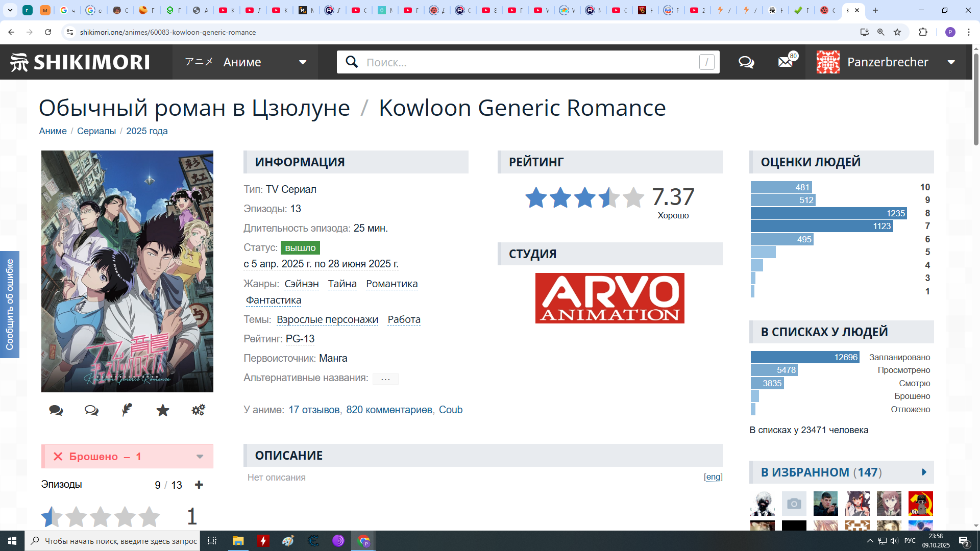Open the mail inbox with 80 badge
This screenshot has width=980, height=551.
click(786, 62)
